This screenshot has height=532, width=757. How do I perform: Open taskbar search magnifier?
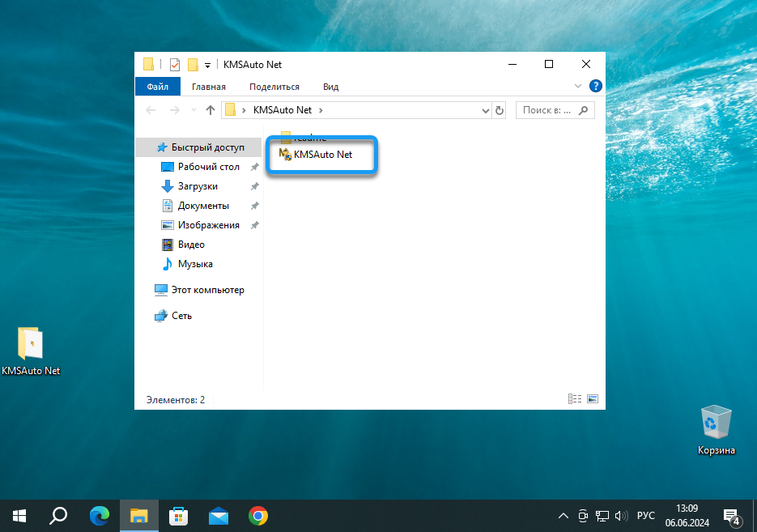point(58,516)
